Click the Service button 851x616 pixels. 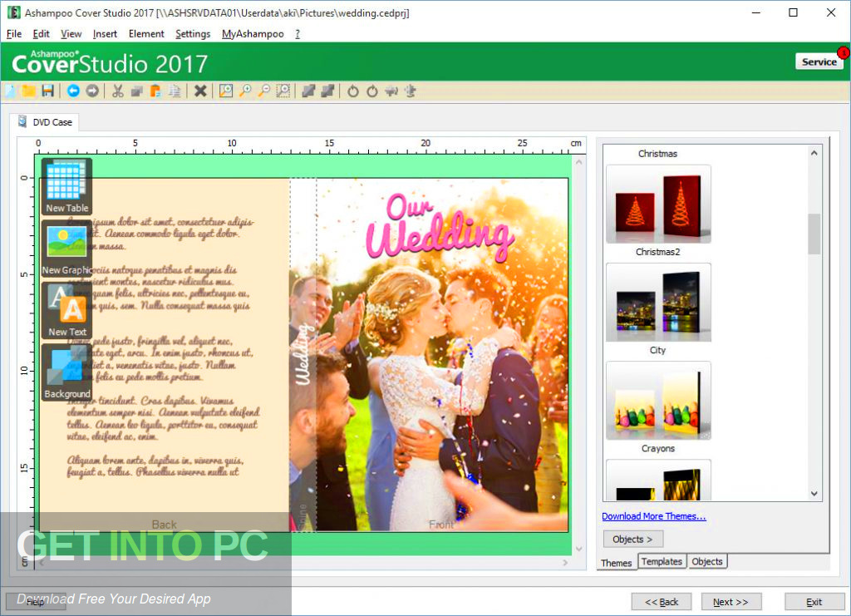point(819,62)
